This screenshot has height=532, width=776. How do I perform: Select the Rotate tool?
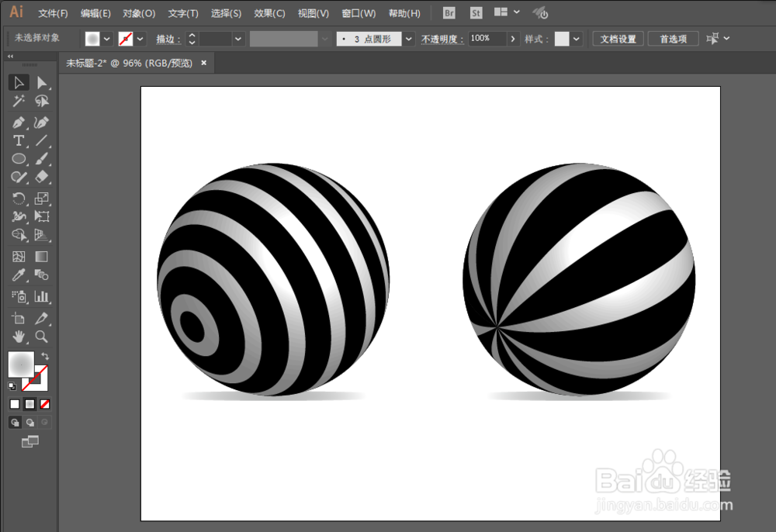pyautogui.click(x=19, y=199)
